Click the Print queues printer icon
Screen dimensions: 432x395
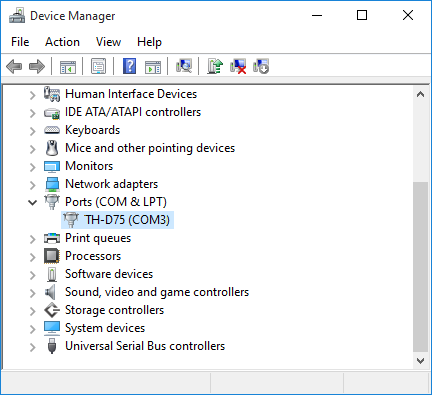pos(52,238)
